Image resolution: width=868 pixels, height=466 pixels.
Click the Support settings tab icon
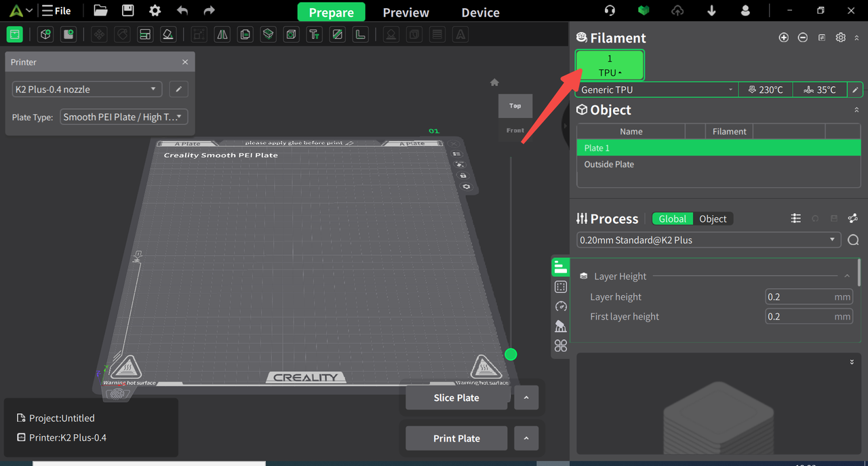click(560, 326)
